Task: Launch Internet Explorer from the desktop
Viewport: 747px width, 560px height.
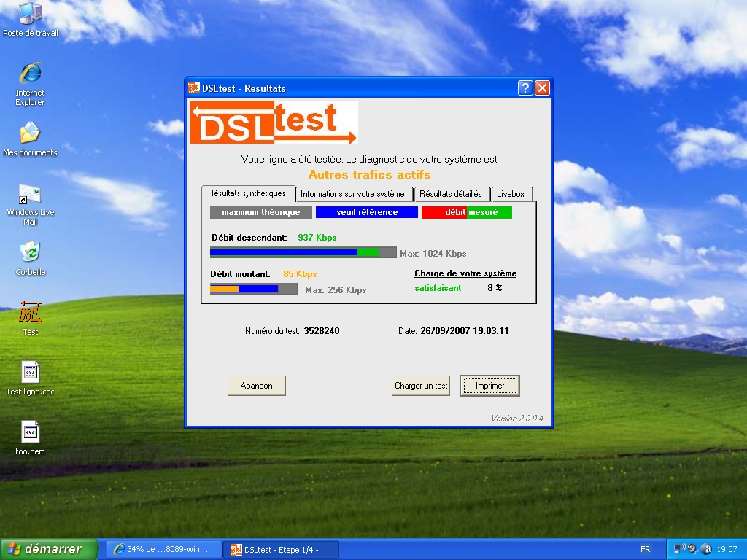Action: (x=30, y=74)
